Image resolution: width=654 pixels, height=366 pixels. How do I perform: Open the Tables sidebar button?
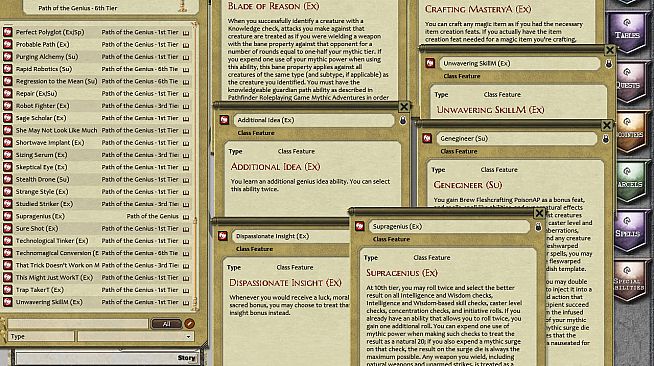click(x=627, y=34)
